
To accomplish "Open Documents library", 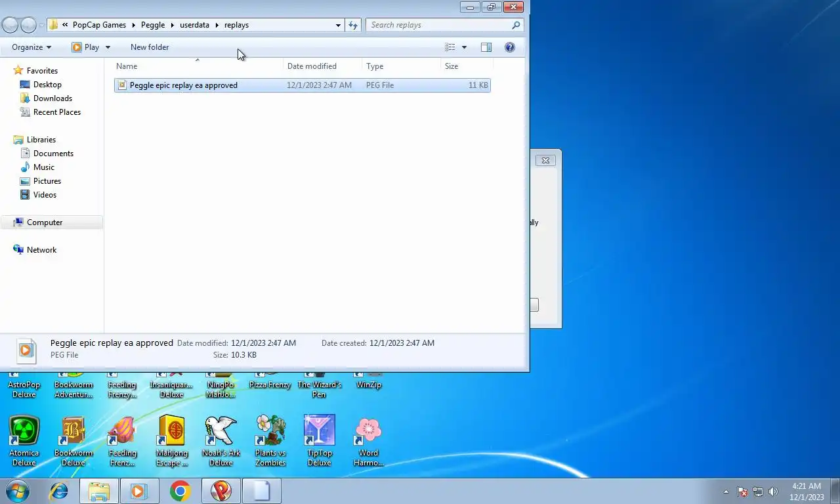I will (53, 154).
